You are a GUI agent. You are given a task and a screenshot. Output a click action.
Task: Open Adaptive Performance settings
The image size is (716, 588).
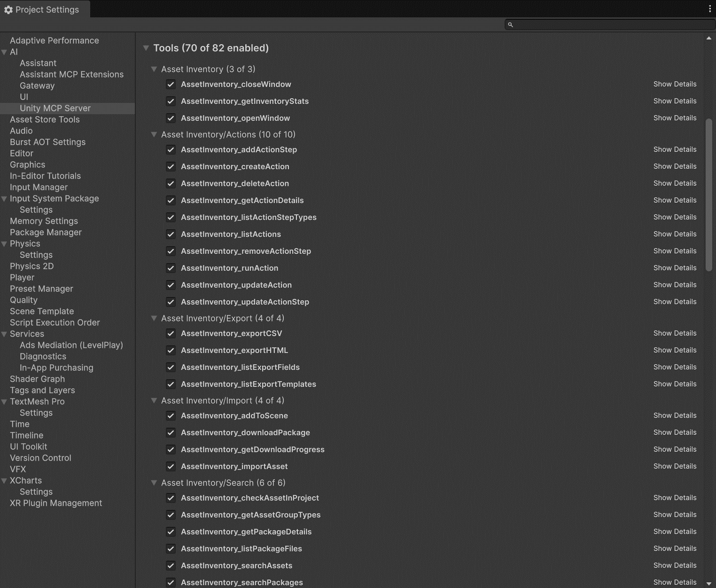coord(54,40)
